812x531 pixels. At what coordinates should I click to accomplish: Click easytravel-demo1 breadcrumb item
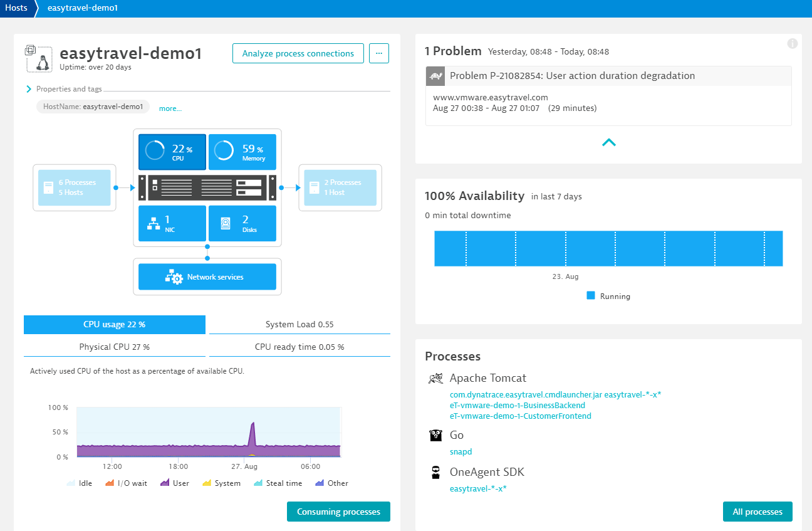point(83,8)
